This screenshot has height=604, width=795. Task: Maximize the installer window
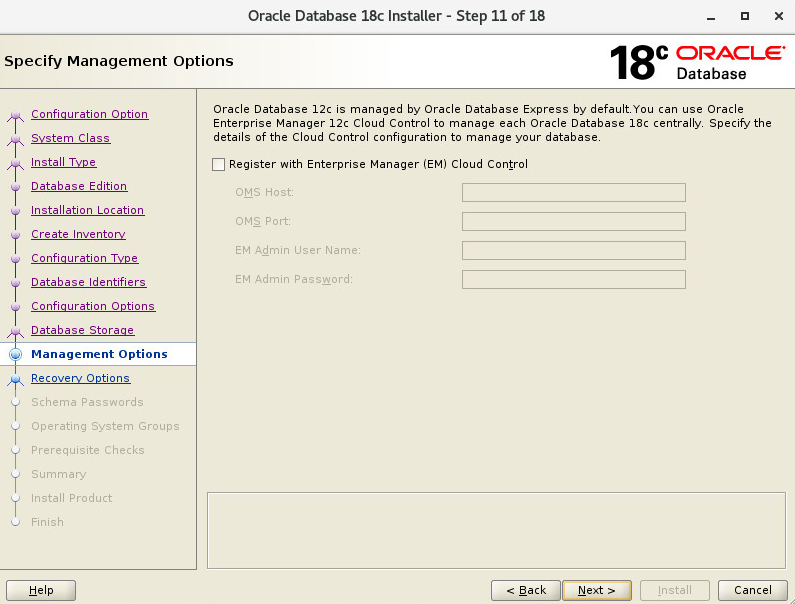coord(745,16)
